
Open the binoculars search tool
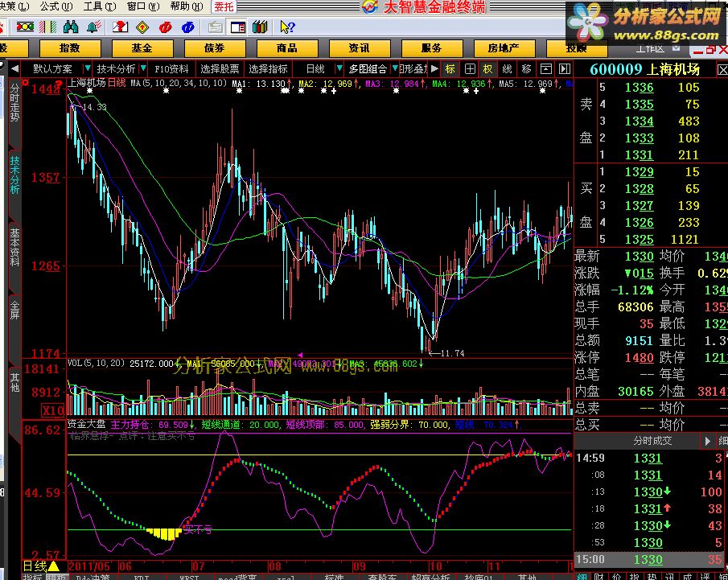(71, 27)
